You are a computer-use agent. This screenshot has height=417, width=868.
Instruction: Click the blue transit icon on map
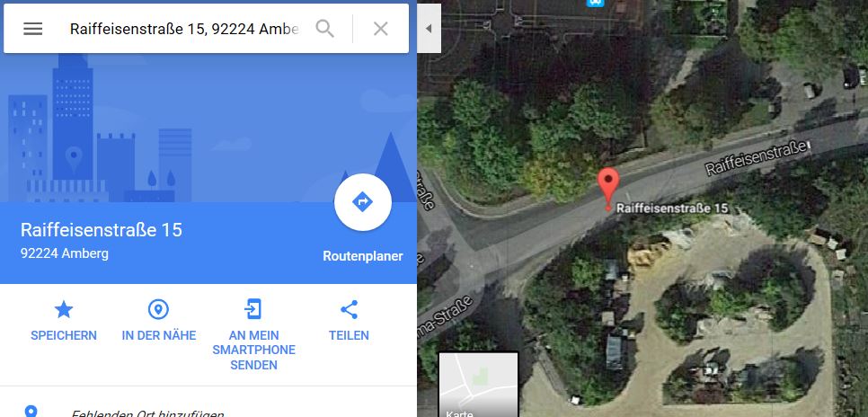click(x=595, y=3)
